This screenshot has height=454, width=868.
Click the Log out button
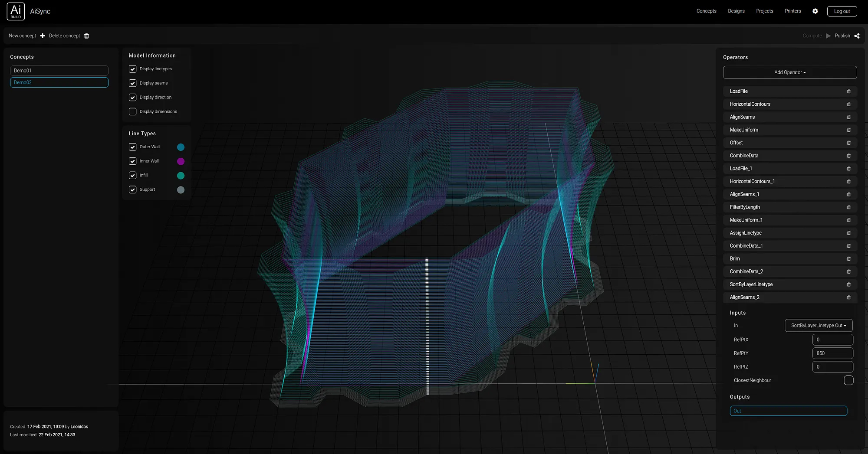click(842, 11)
